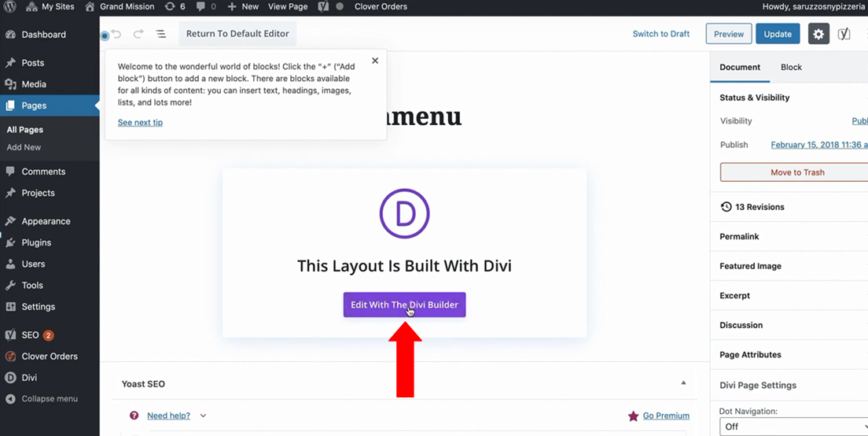The width and height of the screenshot is (868, 436).
Task: Click Switch to Draft
Action: (x=661, y=34)
